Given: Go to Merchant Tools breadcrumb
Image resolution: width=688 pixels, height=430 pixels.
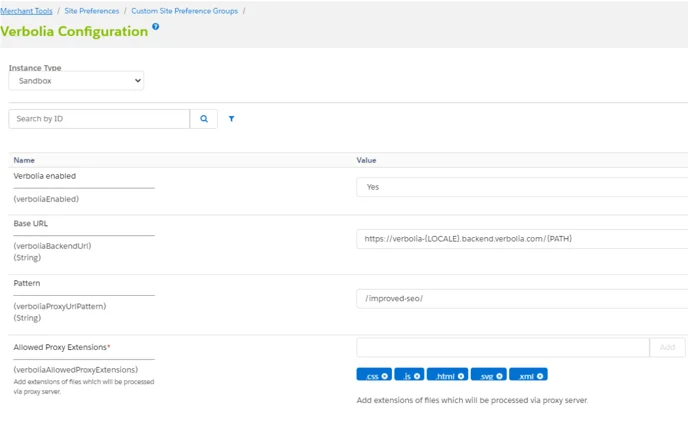Looking at the screenshot, I should [x=26, y=11].
